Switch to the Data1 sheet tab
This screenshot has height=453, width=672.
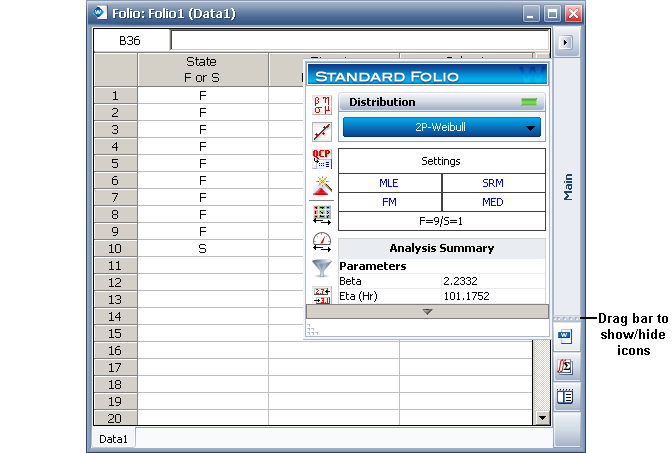pyautogui.click(x=113, y=438)
